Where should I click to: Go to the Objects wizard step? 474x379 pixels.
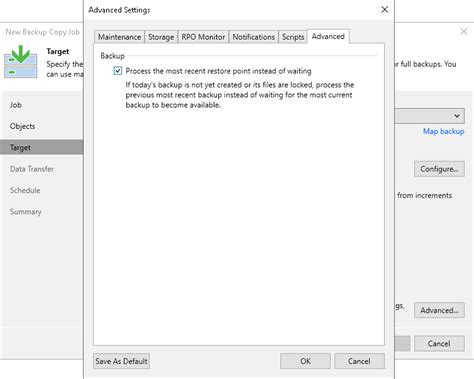coord(22,126)
